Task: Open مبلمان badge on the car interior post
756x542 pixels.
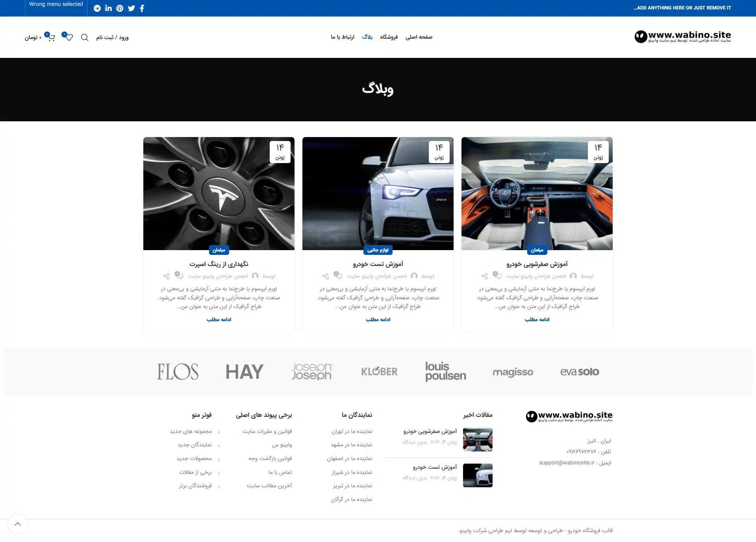Action: tap(537, 250)
